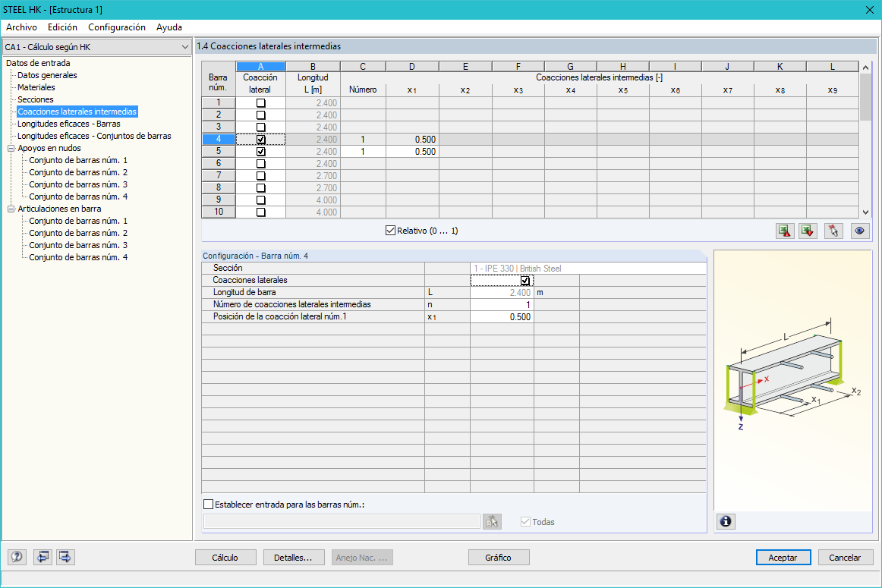Screen dimensions: 882x588
Task: Collapse the Articulaciones en barra tree node
Action: (x=11, y=209)
